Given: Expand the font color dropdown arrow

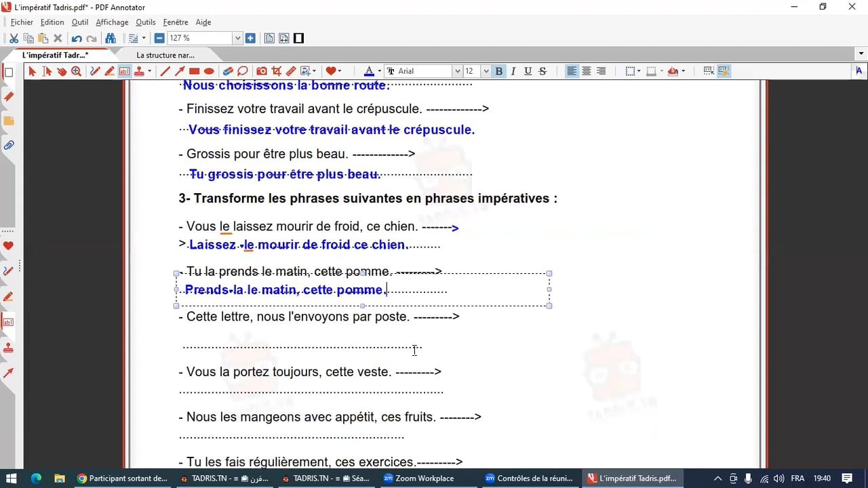Looking at the screenshot, I should pos(379,71).
